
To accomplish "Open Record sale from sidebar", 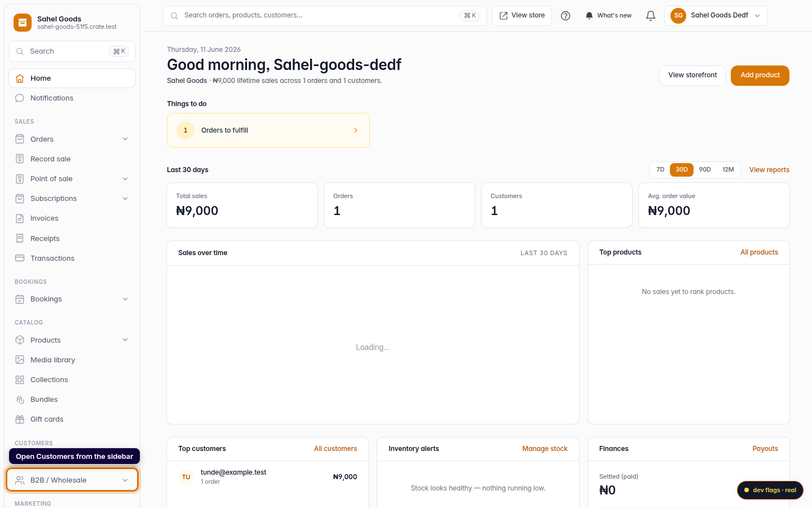I will 72,159.
